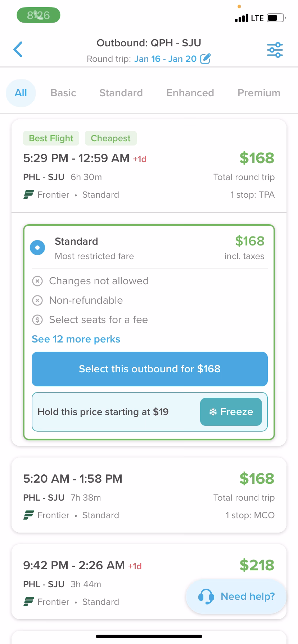Tap the back arrow icon

coord(18,50)
